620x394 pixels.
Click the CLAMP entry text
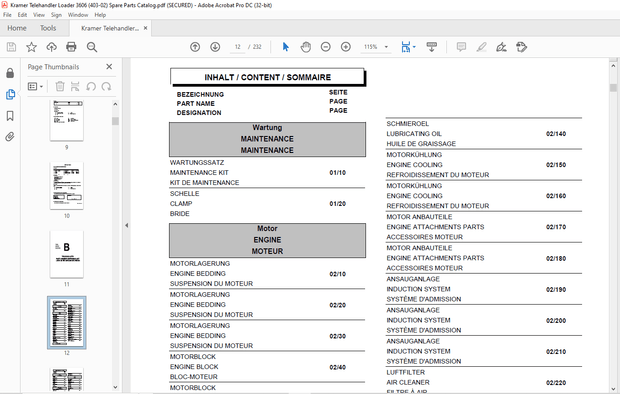coord(181,204)
